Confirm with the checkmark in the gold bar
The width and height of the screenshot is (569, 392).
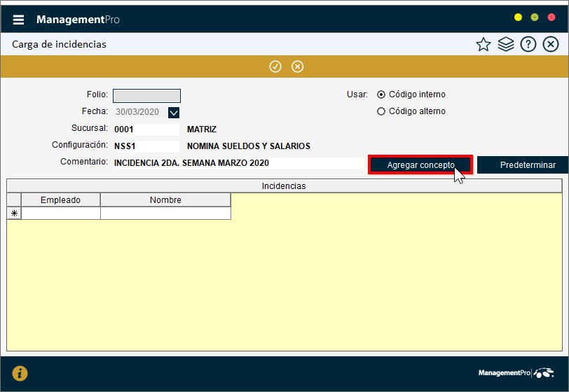click(x=275, y=66)
